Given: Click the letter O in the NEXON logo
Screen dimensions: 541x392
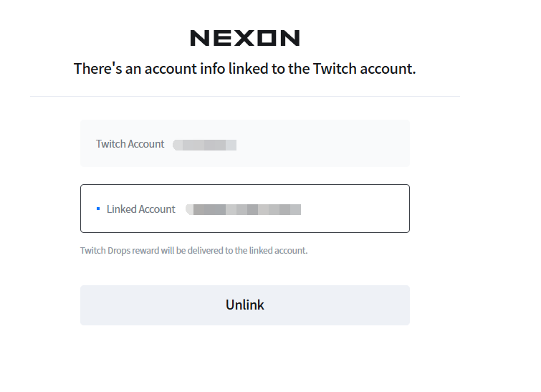Looking at the screenshot, I should (267, 38).
